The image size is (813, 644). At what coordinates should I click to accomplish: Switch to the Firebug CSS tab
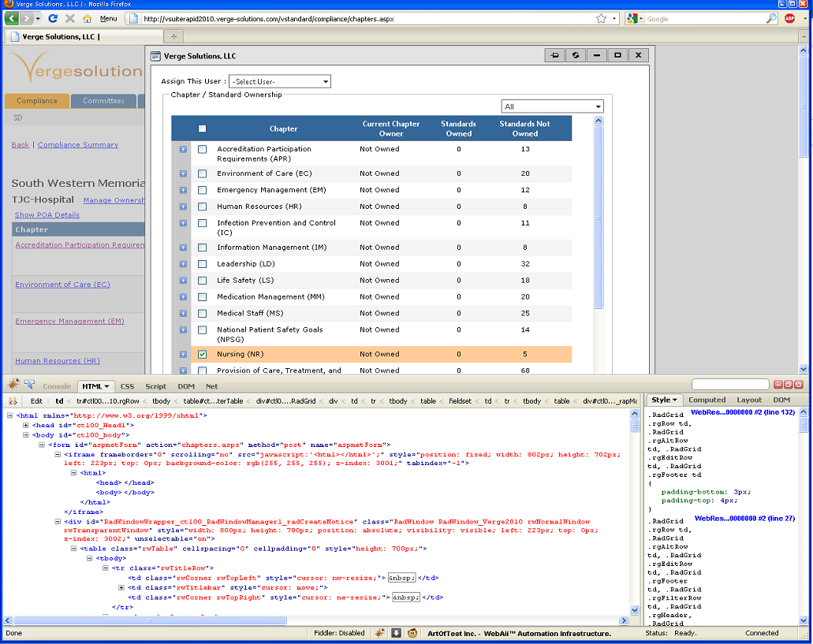point(127,386)
